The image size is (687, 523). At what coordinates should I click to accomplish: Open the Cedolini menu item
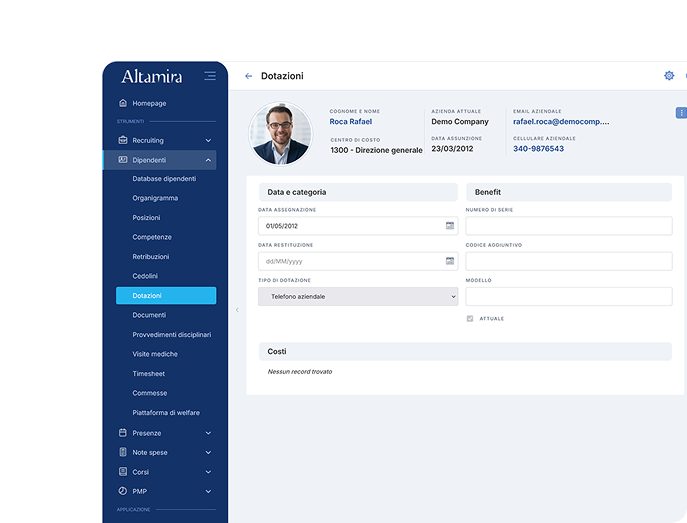tap(145, 276)
